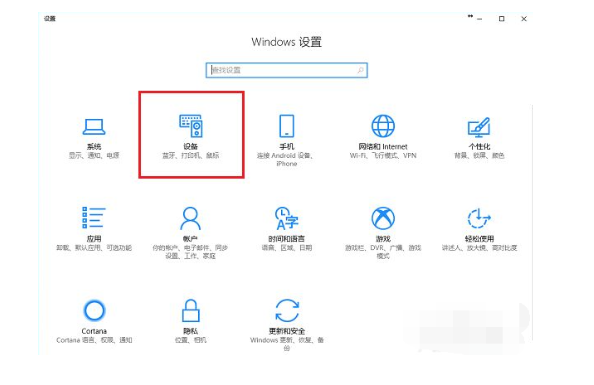
Task: Maximize the 设置 window
Action: pyautogui.click(x=502, y=19)
